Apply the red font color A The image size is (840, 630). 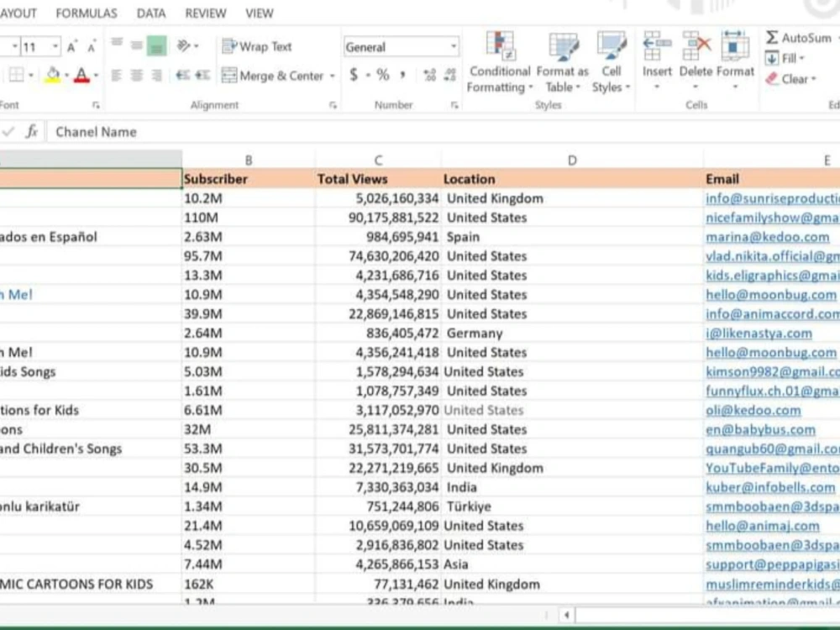click(x=81, y=75)
